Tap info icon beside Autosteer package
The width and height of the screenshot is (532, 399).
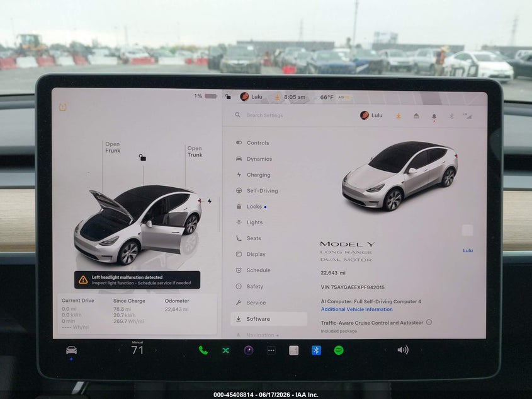(x=429, y=322)
